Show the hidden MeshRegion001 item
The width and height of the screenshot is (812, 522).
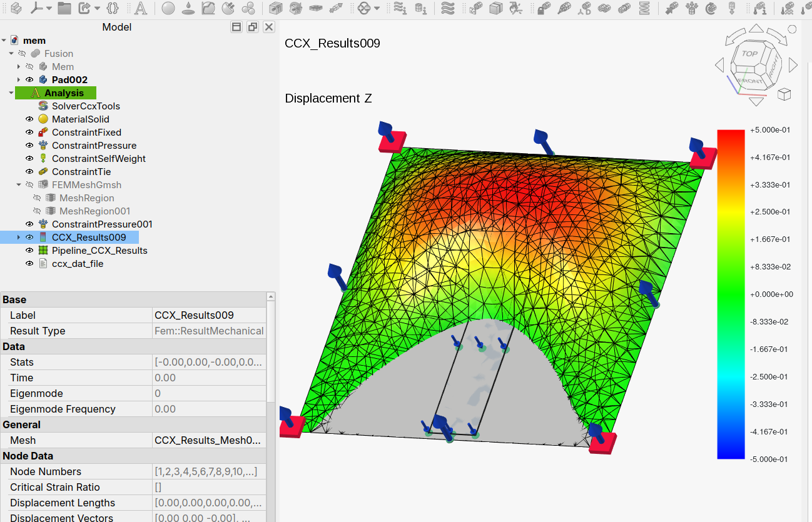click(37, 211)
